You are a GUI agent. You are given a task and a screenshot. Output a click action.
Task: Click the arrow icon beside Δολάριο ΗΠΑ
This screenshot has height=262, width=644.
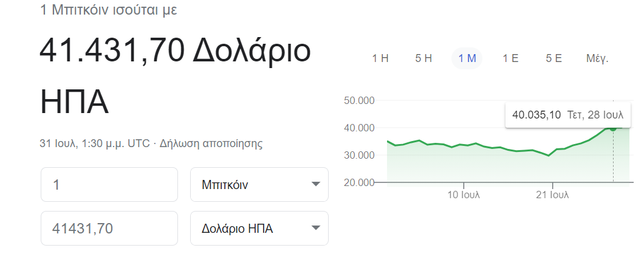pos(315,228)
